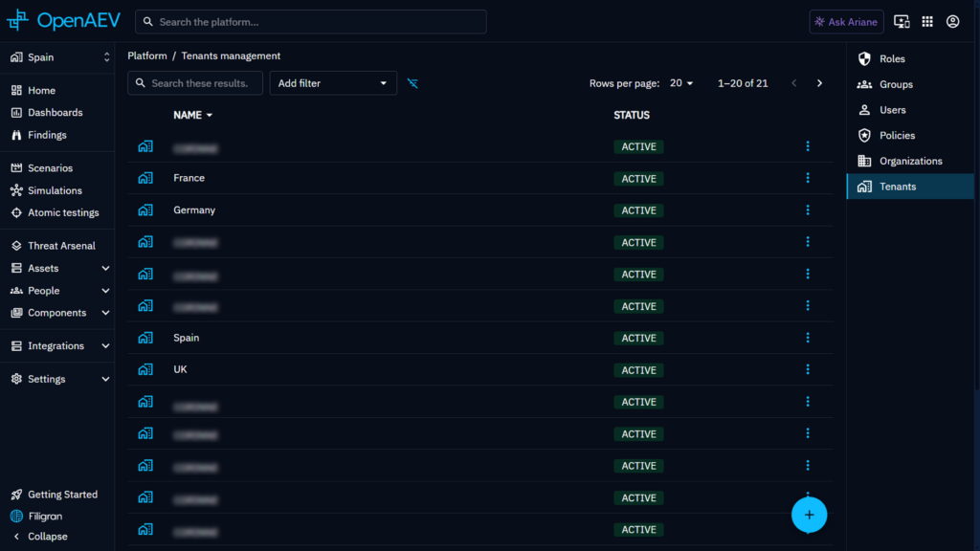The image size is (980, 551).
Task: Click the Platform breadcrumb link
Action: pos(146,55)
